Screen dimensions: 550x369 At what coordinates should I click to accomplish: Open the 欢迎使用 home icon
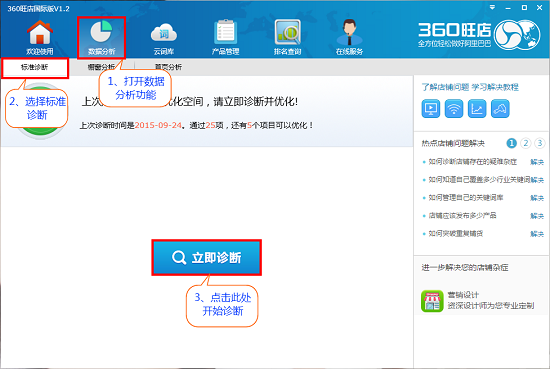40,38
